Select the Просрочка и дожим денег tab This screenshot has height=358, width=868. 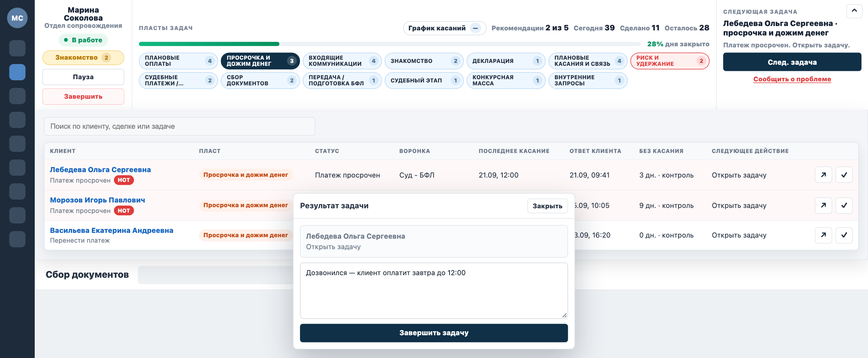(x=260, y=61)
